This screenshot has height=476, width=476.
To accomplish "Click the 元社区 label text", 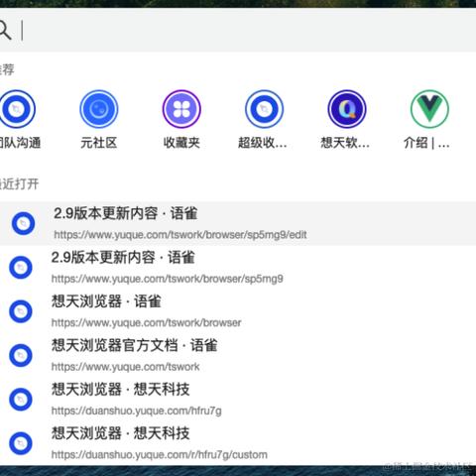I will 99,143.
